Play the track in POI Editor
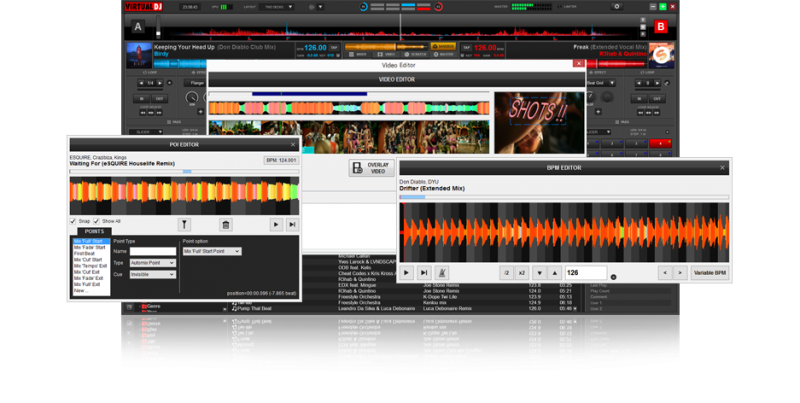The height and width of the screenshot is (403, 800). 276,224
